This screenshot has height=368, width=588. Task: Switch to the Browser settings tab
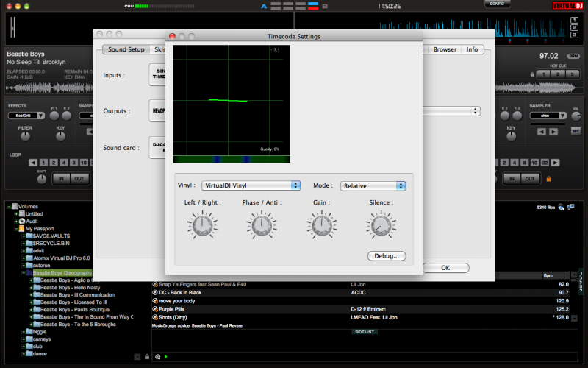(x=445, y=49)
